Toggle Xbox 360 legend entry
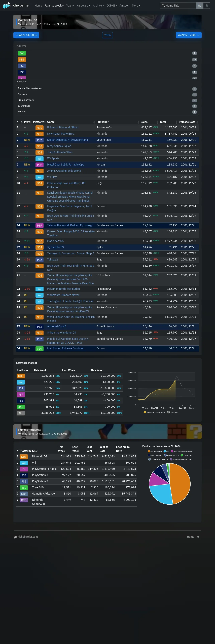The image size is (215, 644). (x=186, y=455)
